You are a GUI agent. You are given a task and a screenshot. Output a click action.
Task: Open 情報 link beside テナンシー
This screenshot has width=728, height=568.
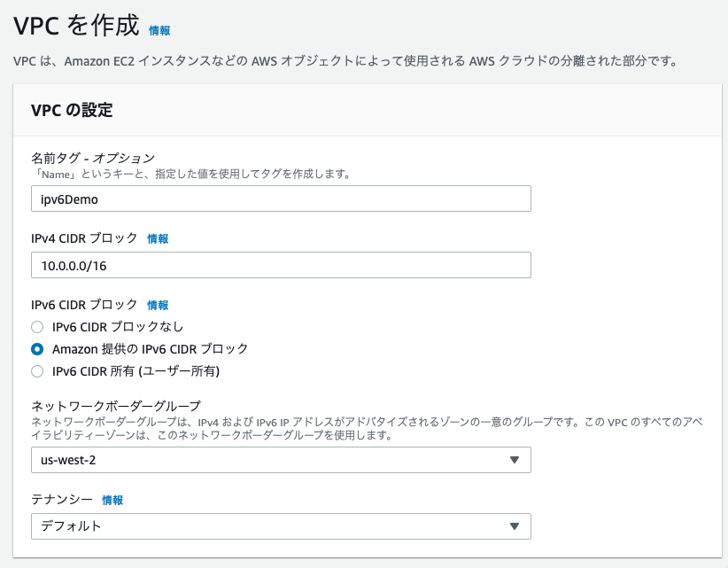point(112,500)
